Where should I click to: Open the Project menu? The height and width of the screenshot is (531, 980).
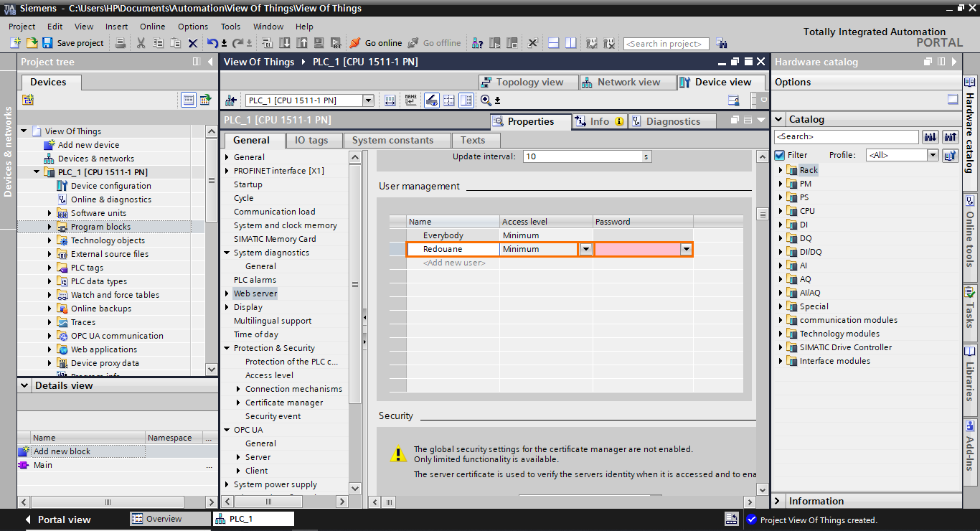click(x=22, y=27)
